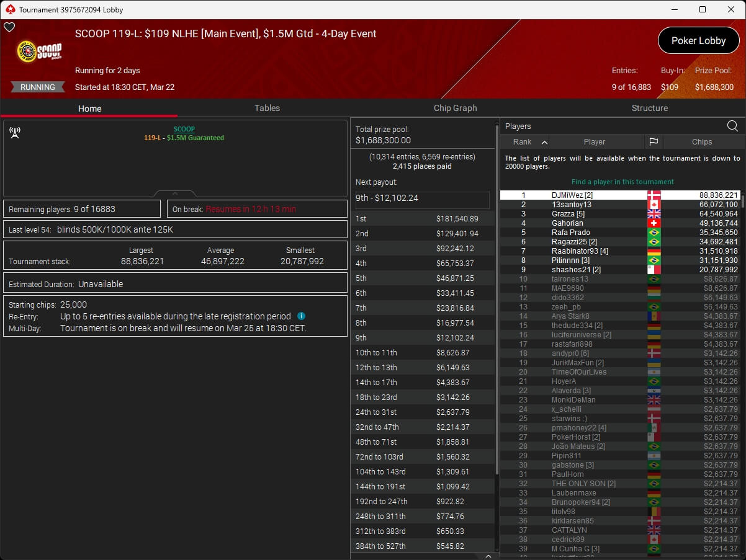
Task: Open the Structure tab
Action: pyautogui.click(x=649, y=108)
